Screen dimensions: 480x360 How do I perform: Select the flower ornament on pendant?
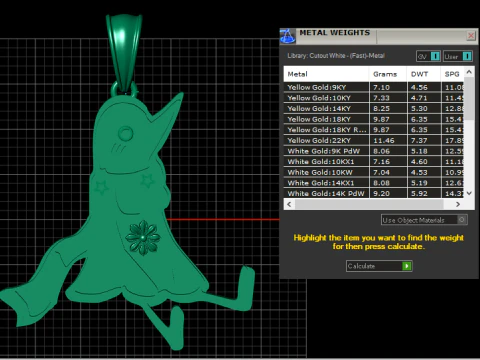tap(143, 238)
